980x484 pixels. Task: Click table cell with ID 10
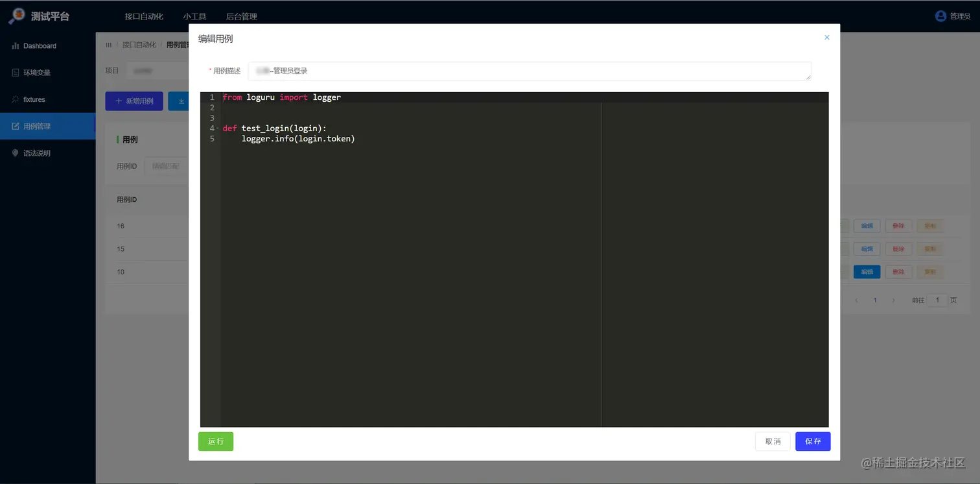(x=121, y=272)
